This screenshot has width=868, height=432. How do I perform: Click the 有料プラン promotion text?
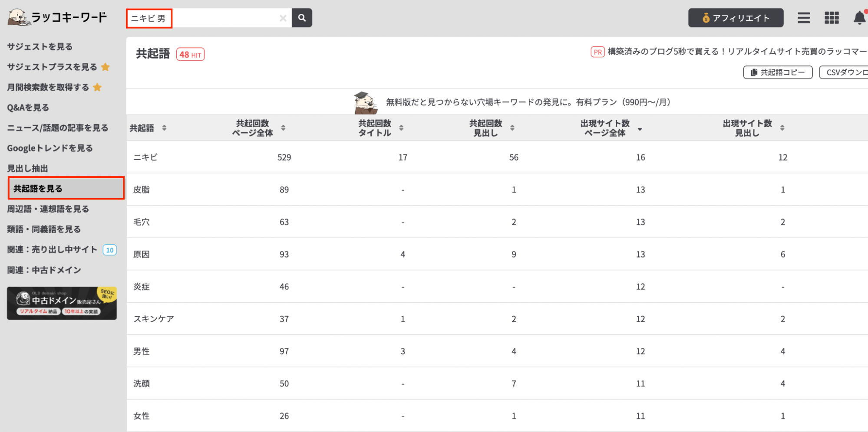(528, 102)
